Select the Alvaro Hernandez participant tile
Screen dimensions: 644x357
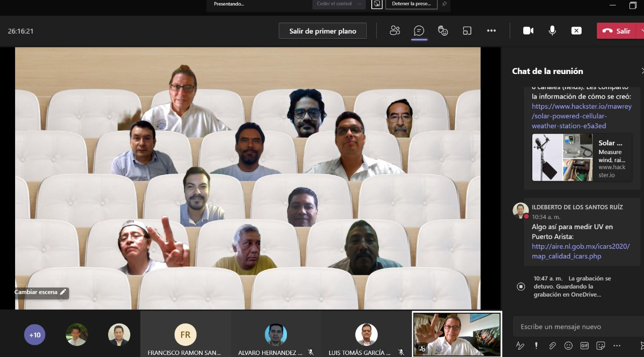276,334
